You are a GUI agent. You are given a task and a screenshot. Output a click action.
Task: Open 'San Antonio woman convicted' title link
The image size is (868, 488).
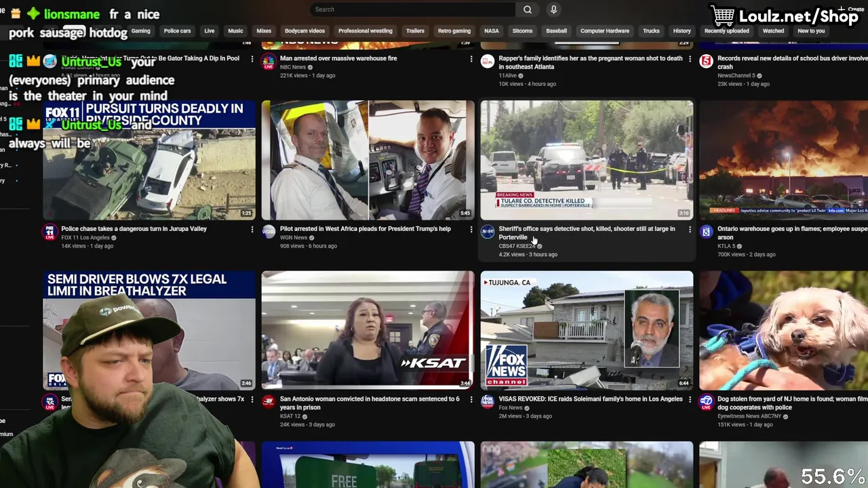point(370,403)
